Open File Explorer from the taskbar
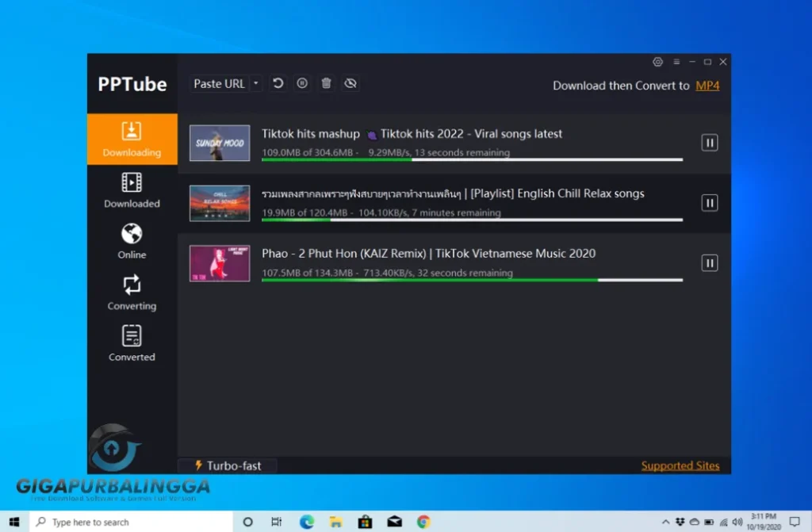812x532 pixels. [335, 522]
